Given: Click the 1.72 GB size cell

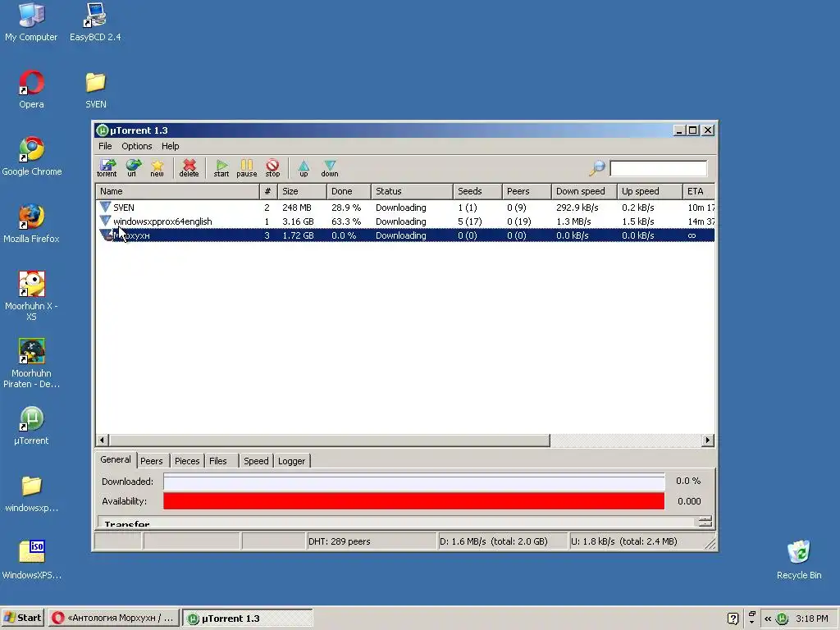Looking at the screenshot, I should pyautogui.click(x=298, y=235).
